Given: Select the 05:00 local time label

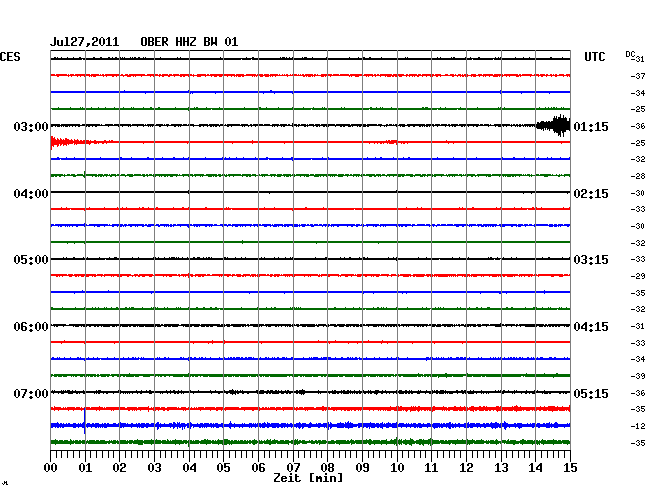Looking at the screenshot, I should pos(31,260).
